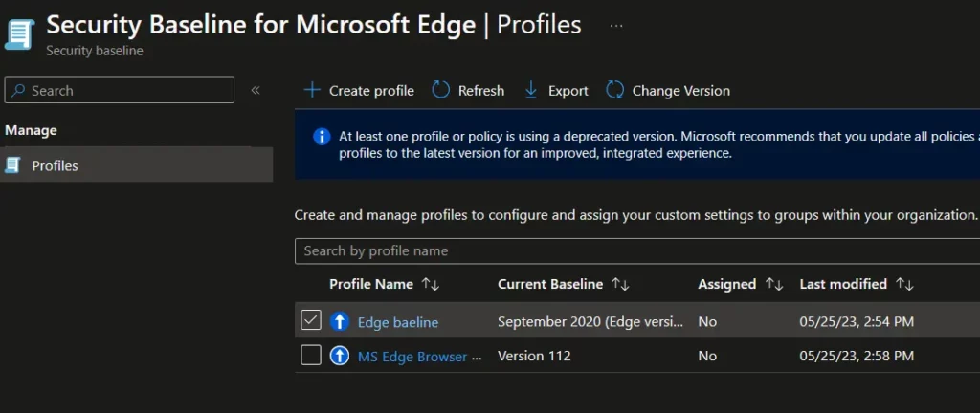Click the September 2020 baseline cell
The width and height of the screenshot is (980, 413).
(590, 322)
